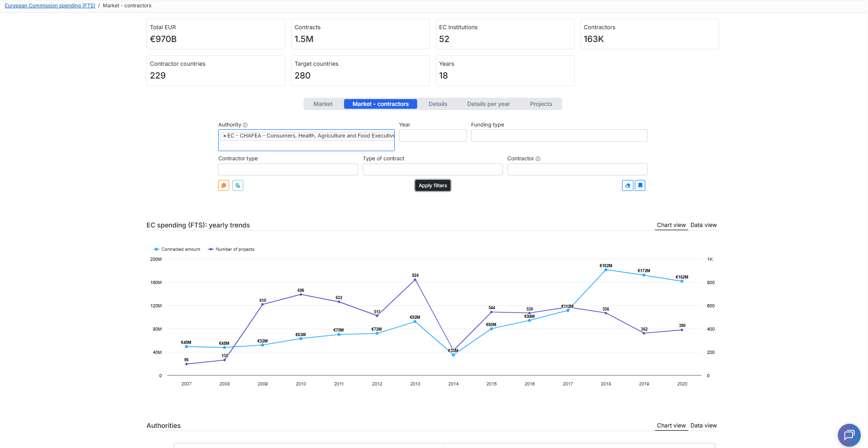Open the Details per year tab

coord(488,104)
